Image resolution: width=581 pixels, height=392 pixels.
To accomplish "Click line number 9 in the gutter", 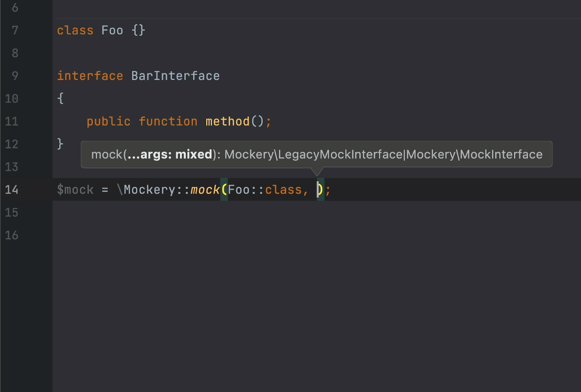I will pos(15,76).
